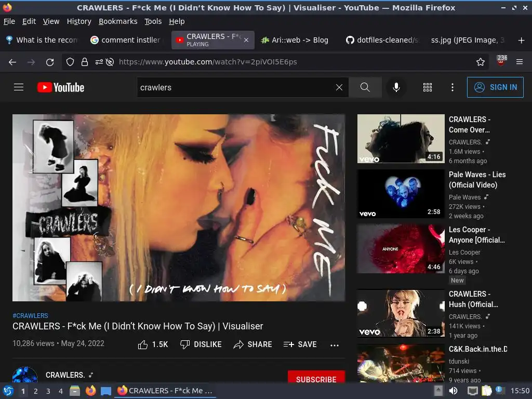Open the C&K.Back.in.the.D video title
The height and width of the screenshot is (399, 532).
click(478, 349)
